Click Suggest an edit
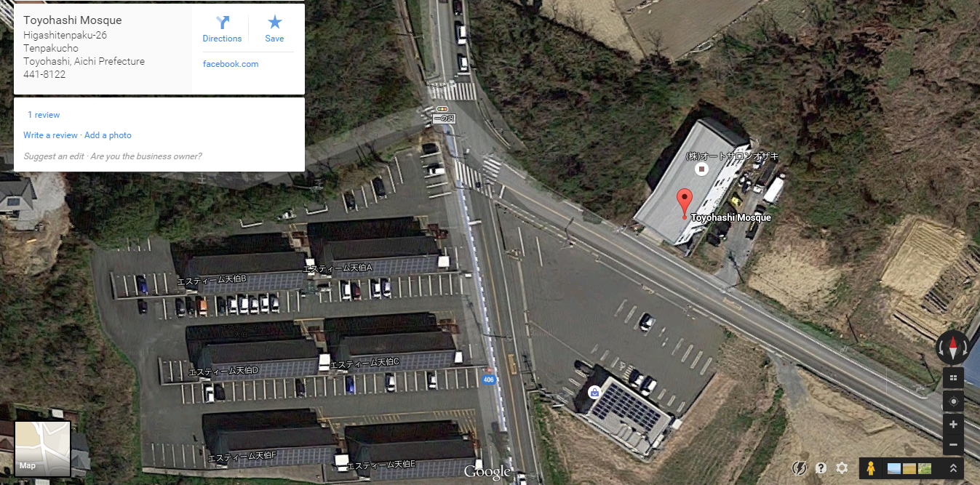Image resolution: width=980 pixels, height=485 pixels. coord(55,156)
